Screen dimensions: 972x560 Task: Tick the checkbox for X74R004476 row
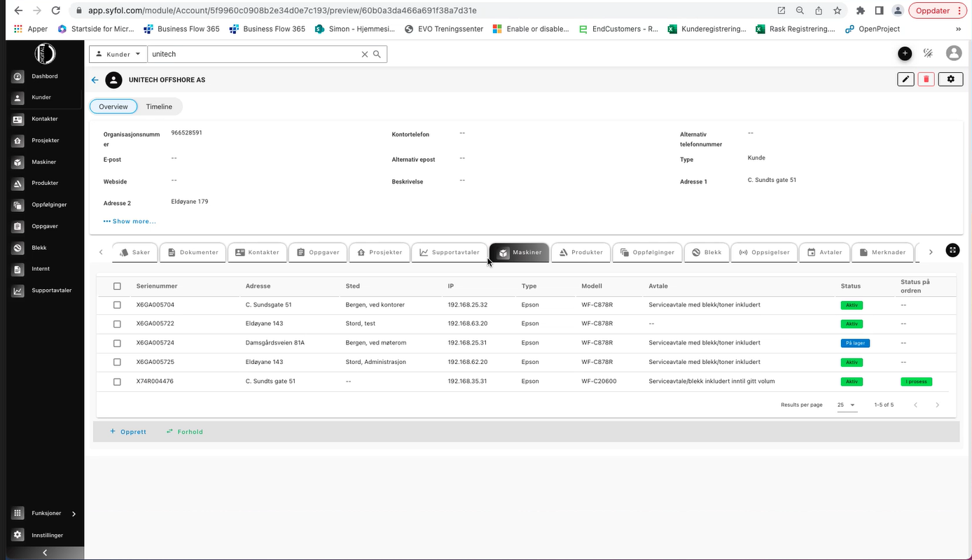point(117,381)
